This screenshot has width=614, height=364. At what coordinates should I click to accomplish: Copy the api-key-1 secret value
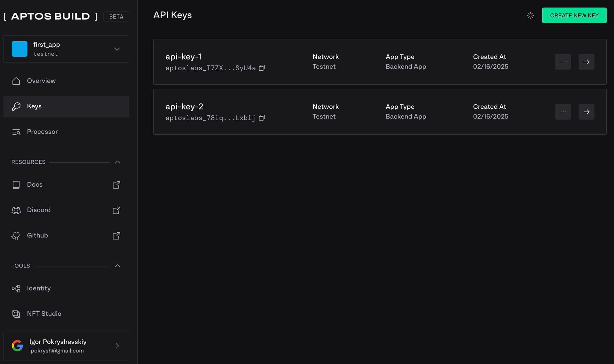[x=262, y=68]
